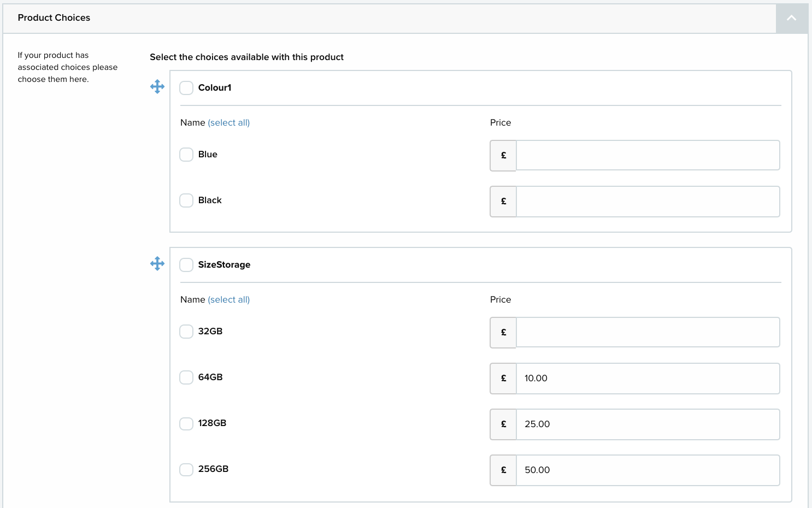Click the pound symbol beside 256GB price

pyautogui.click(x=503, y=470)
